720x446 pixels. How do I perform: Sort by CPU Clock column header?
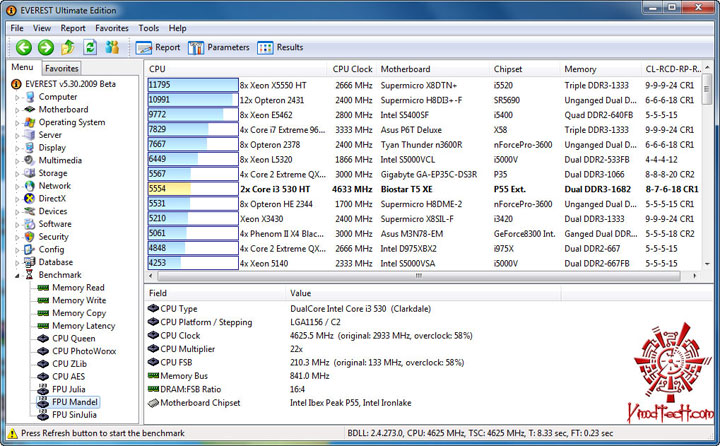[352, 69]
